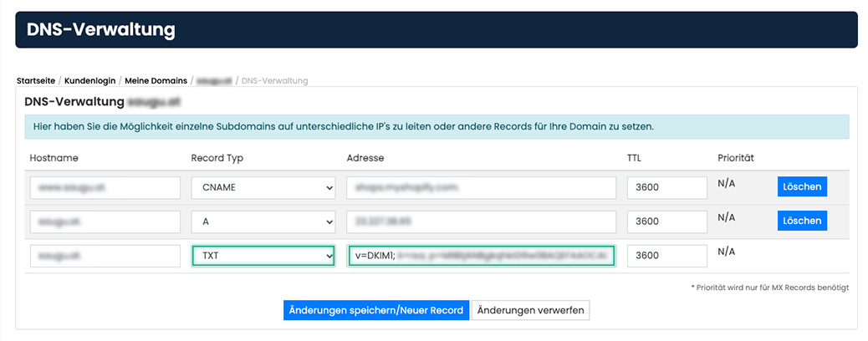868x341 pixels.
Task: Discard changes with Änderungen verwerfen
Action: [531, 310]
